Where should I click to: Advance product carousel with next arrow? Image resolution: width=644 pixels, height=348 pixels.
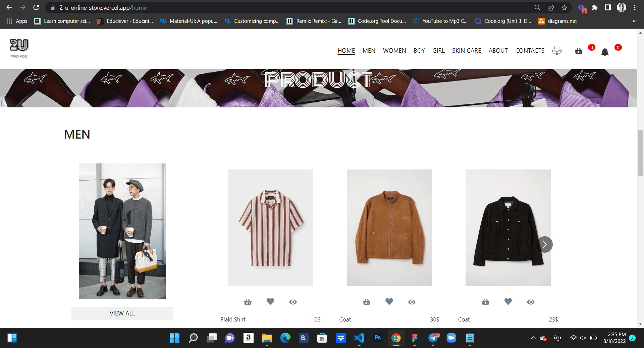click(x=545, y=244)
